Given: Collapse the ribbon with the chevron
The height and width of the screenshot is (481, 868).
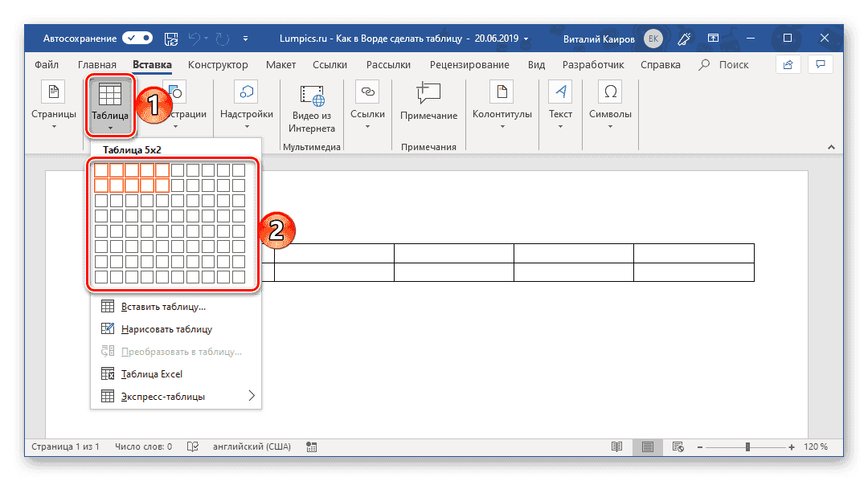Looking at the screenshot, I should (x=831, y=147).
